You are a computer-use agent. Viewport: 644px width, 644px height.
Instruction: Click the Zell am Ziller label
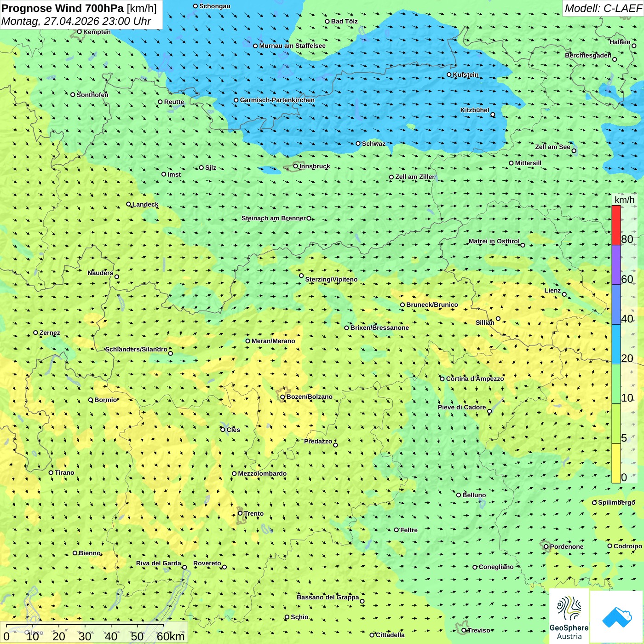[x=414, y=177]
